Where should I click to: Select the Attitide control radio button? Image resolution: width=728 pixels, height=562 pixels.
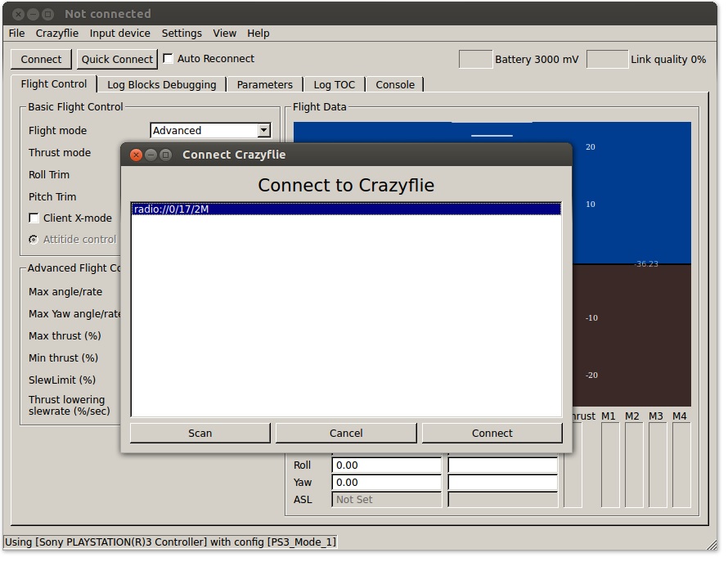pyautogui.click(x=34, y=240)
